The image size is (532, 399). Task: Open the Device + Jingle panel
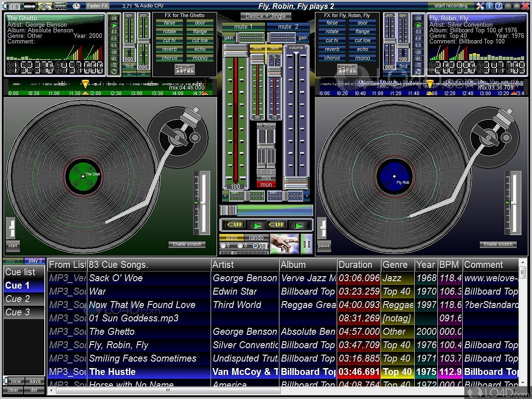266,16
